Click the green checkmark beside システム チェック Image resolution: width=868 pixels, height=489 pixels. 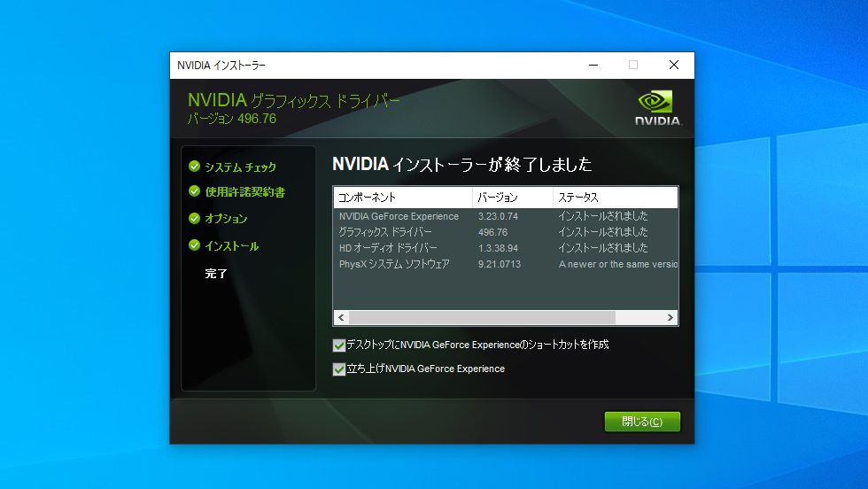(194, 167)
